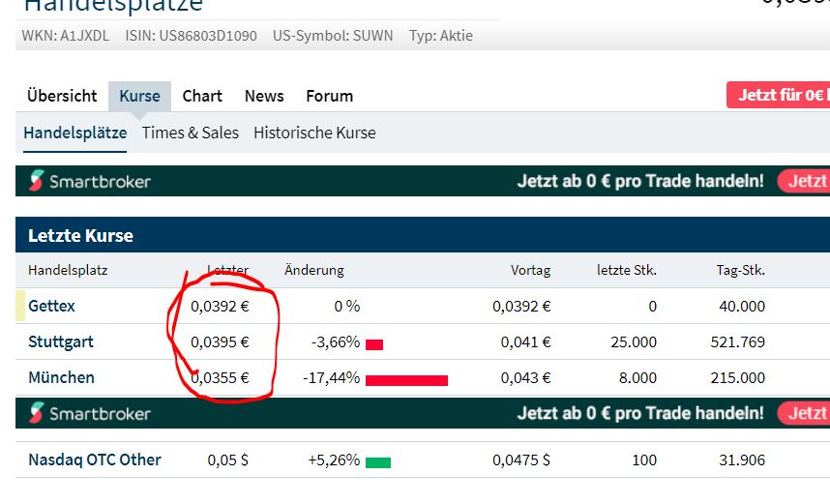Screen dimensions: 830x504
Task: Click the Smartbroker logo icon in lower banner
Action: (37, 413)
